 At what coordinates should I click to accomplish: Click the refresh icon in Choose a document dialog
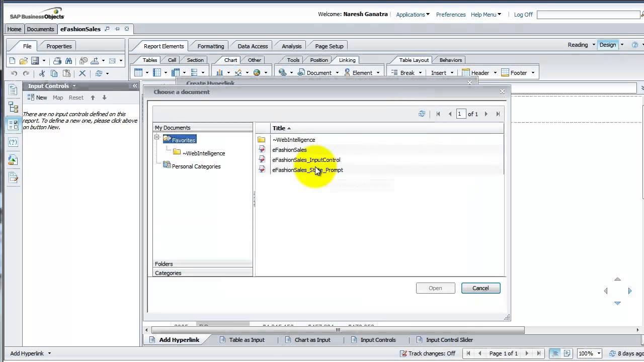[x=422, y=114]
